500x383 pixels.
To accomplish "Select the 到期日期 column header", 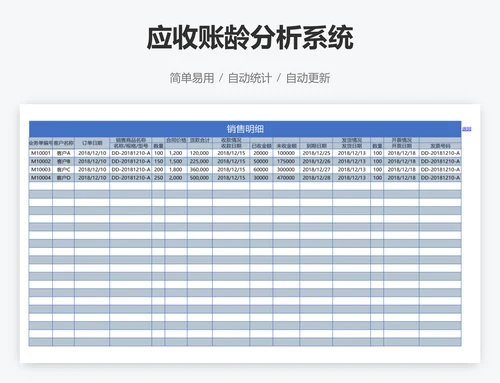I will (316, 146).
